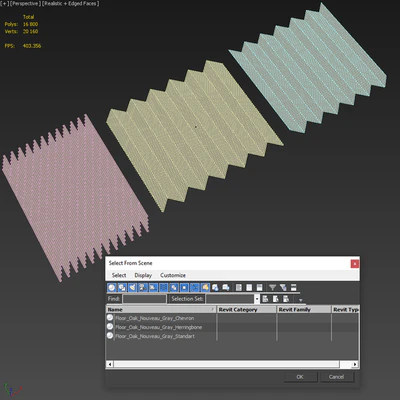The height and width of the screenshot is (400, 400).
Task: Click the last icon on top toolbar row
Action: click(x=293, y=287)
